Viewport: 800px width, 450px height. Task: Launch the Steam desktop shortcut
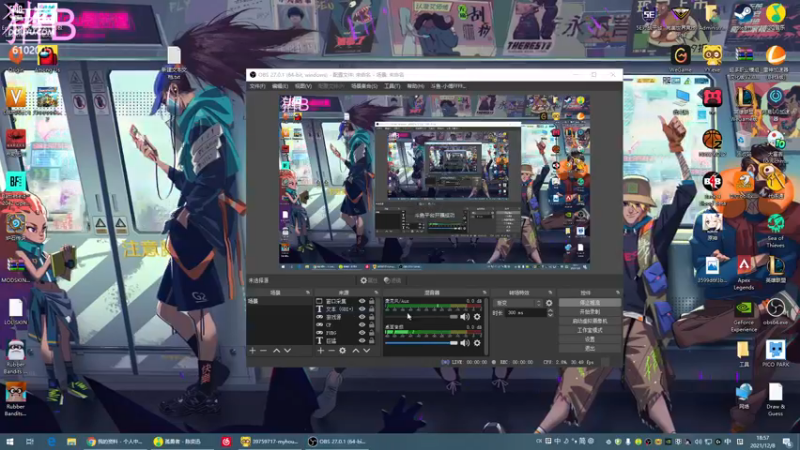click(x=744, y=16)
